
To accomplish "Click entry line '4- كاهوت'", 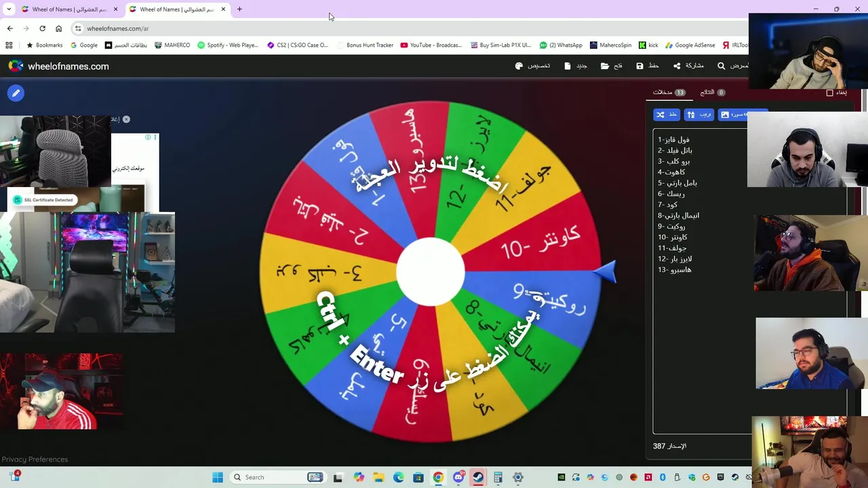I will point(671,172).
